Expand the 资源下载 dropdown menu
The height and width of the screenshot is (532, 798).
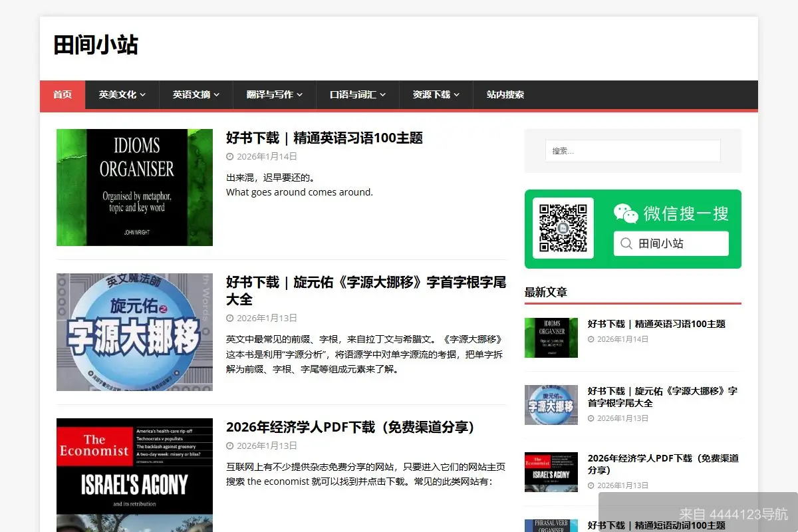(432, 95)
